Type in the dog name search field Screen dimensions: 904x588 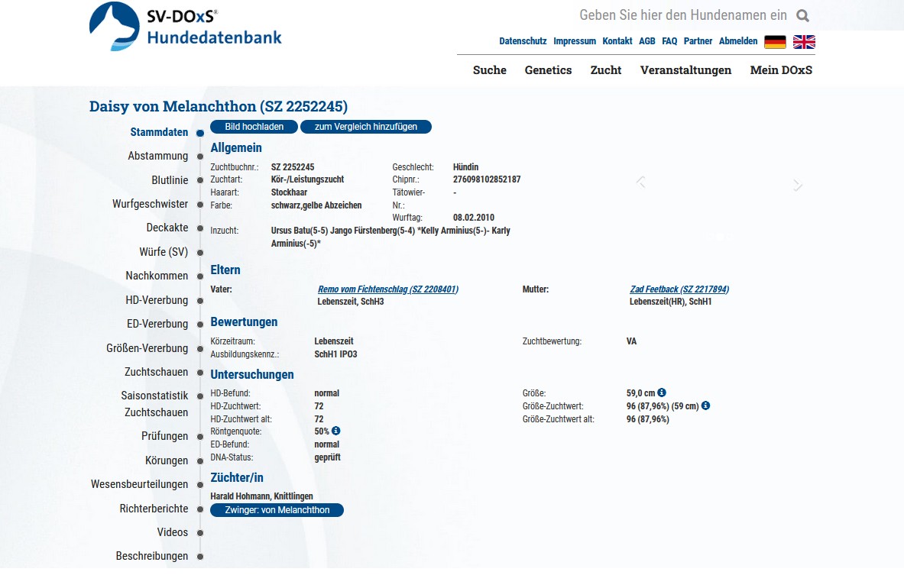[x=682, y=15]
